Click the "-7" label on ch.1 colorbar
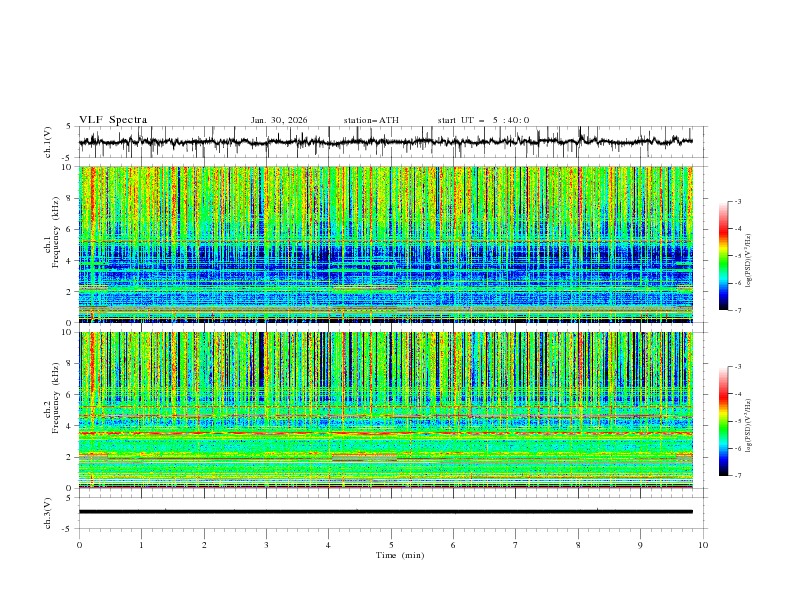This screenshot has height=612, width=792. click(737, 310)
